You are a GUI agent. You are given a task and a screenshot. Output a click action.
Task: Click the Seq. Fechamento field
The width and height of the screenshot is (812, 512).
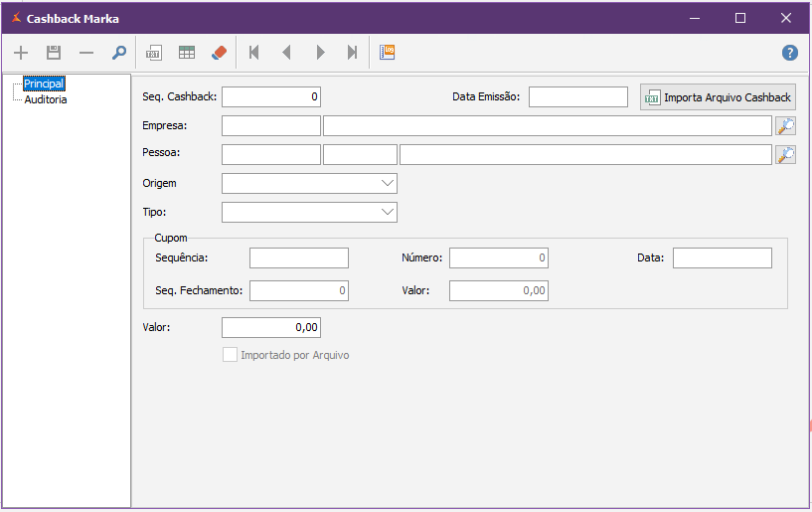tap(299, 290)
